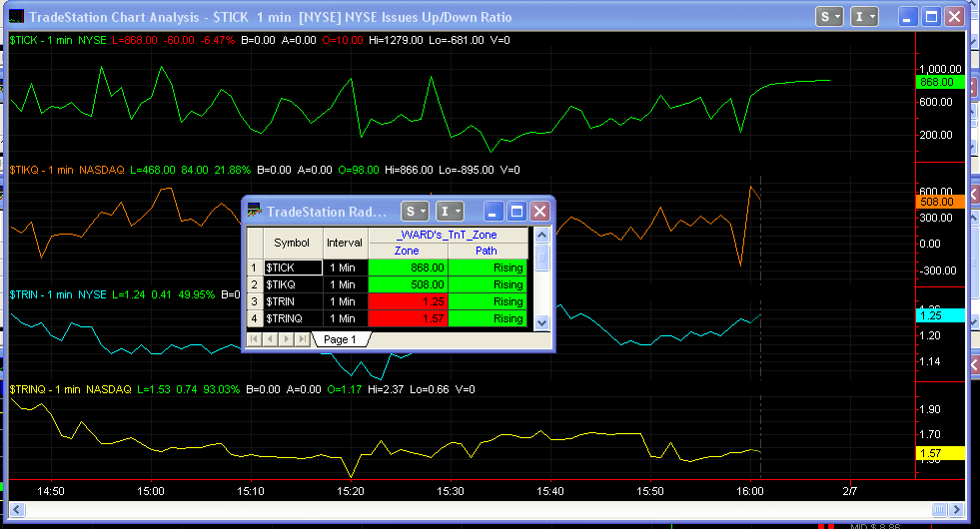Select the $TRIN symbol row
The width and height of the screenshot is (980, 529).
[293, 301]
